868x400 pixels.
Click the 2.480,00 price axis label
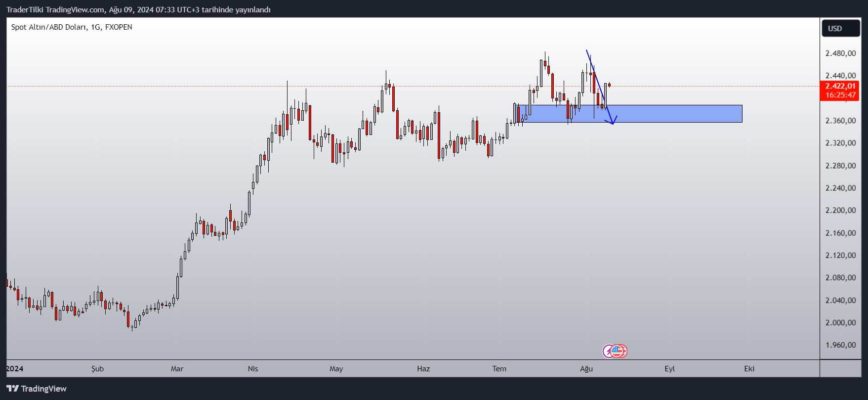point(840,53)
